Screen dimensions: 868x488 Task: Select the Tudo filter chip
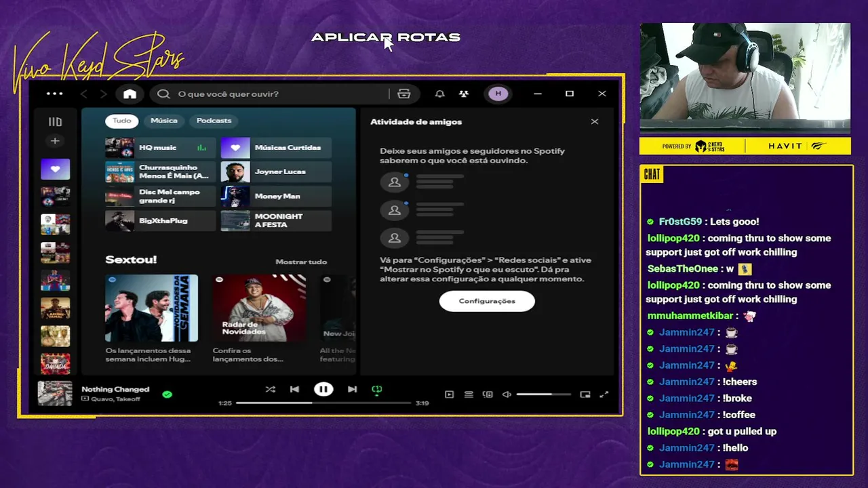(122, 121)
